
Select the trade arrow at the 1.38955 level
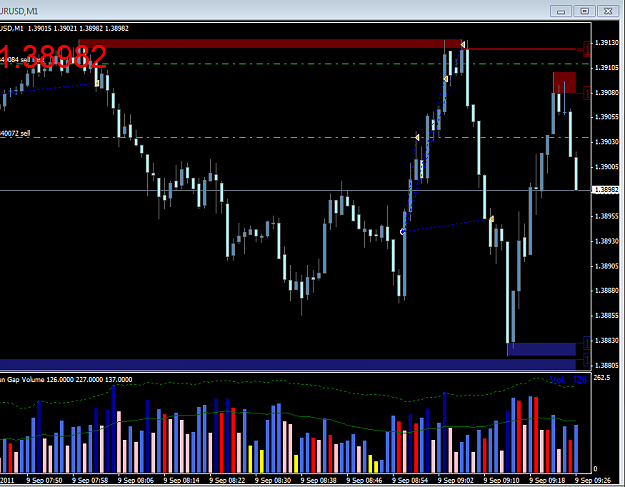491,219
